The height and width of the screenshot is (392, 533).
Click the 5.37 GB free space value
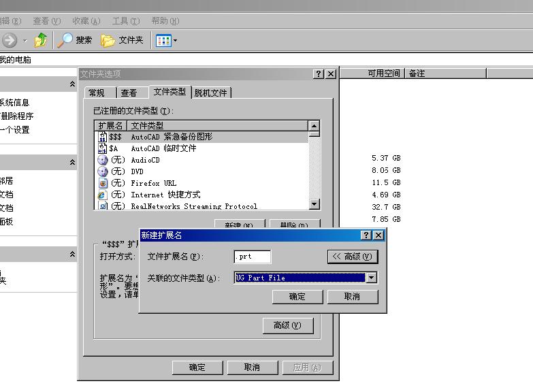tap(386, 158)
